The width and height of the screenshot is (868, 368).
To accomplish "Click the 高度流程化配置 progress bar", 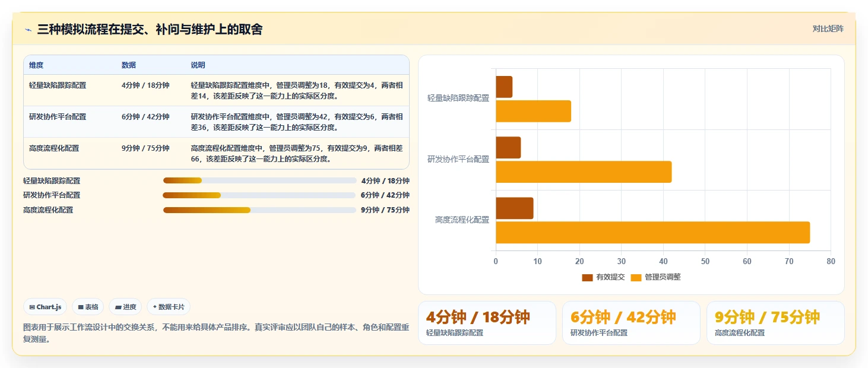I will click(x=259, y=210).
